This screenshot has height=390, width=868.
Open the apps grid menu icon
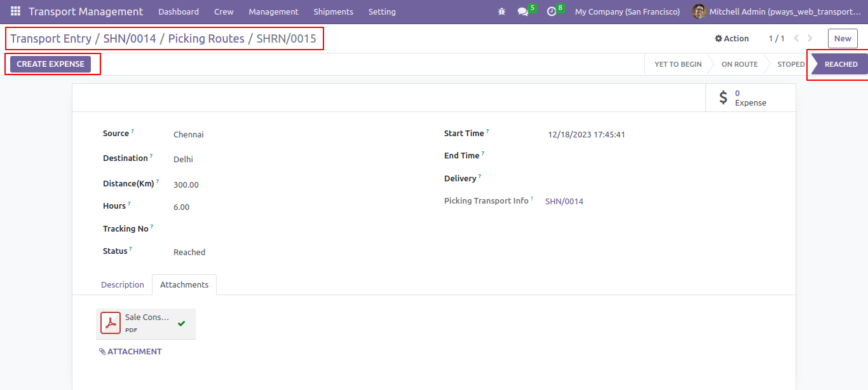coord(15,11)
